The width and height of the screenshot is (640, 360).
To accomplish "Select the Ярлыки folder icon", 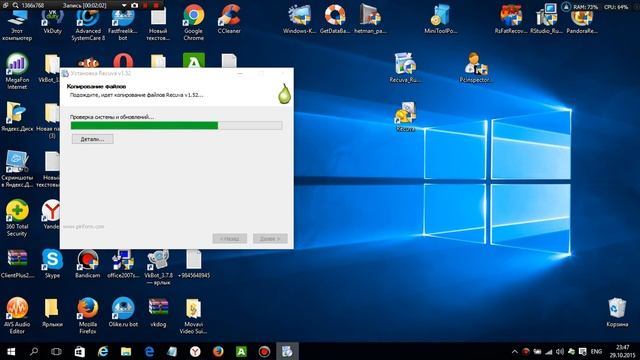I will click(52, 312).
